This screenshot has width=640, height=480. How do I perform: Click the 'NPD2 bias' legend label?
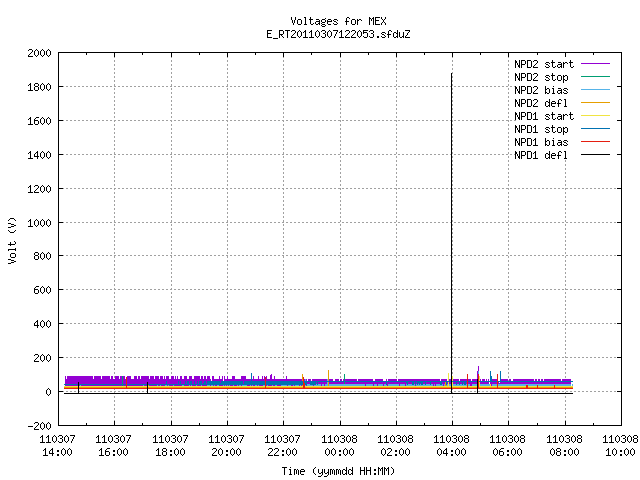[x=541, y=90]
